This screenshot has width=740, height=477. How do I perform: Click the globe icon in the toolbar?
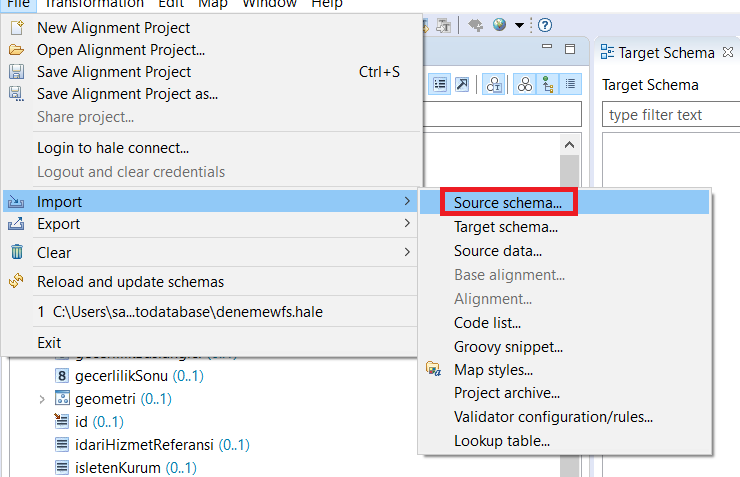pyautogui.click(x=499, y=25)
